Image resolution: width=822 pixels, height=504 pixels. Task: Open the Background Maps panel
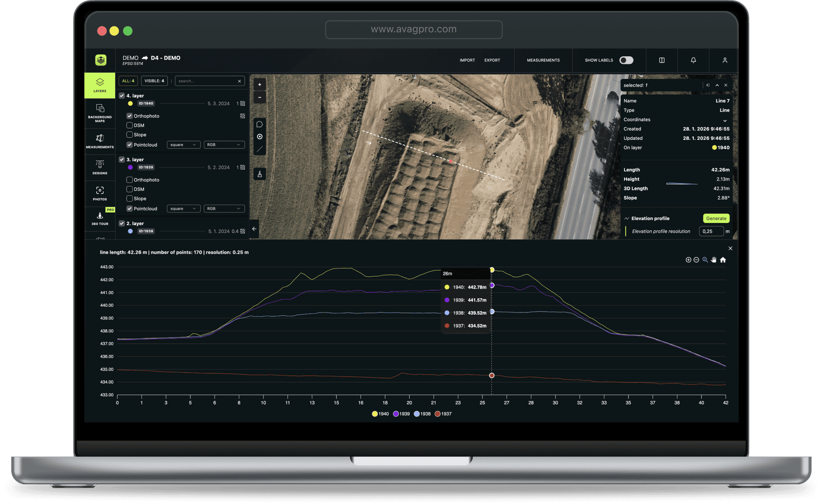point(100,113)
